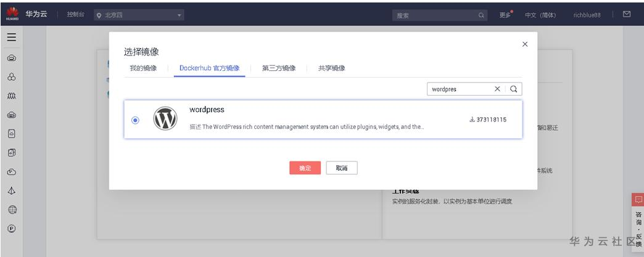The height and width of the screenshot is (257, 644).
Task: Click the location pin icon beside 北京四
Action: (99, 15)
